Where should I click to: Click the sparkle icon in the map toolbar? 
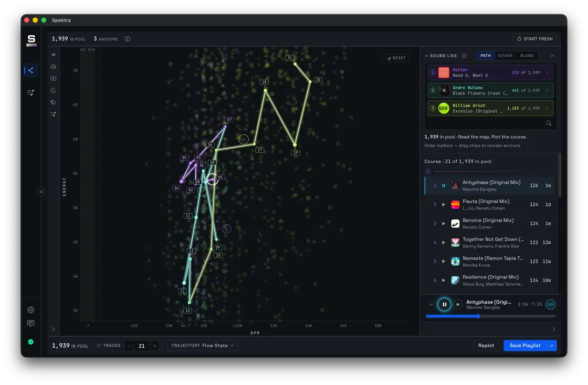[54, 55]
